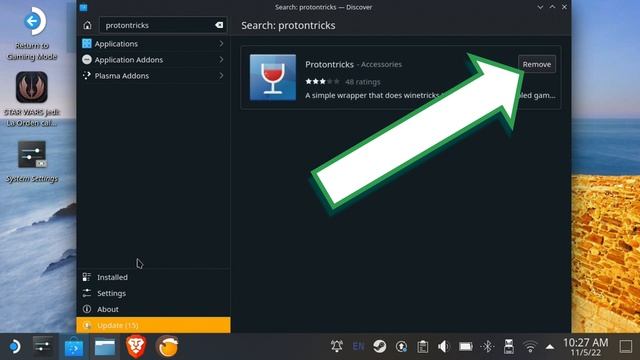Click the Plasma Addons icon
Image resolution: width=640 pixels, height=360 pixels.
point(87,76)
